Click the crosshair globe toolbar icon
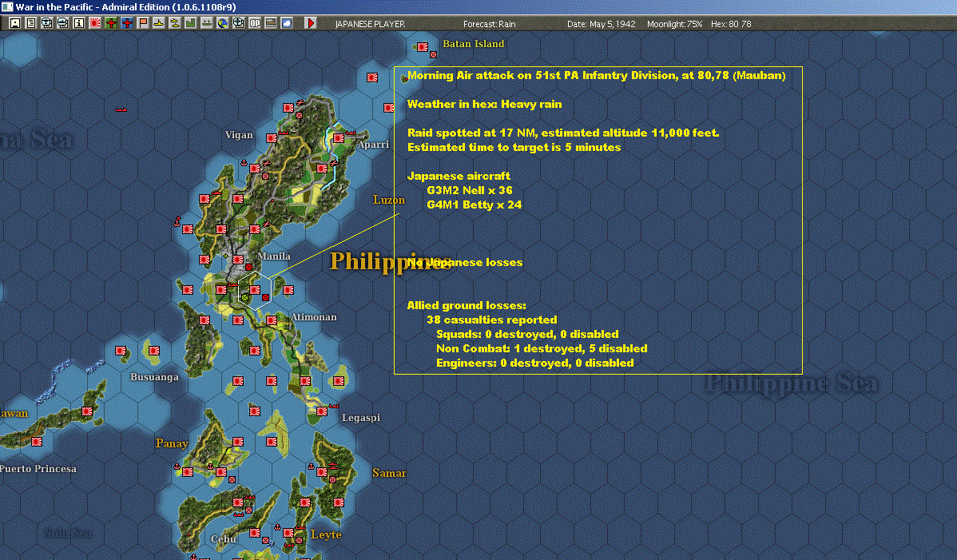 coord(239,23)
